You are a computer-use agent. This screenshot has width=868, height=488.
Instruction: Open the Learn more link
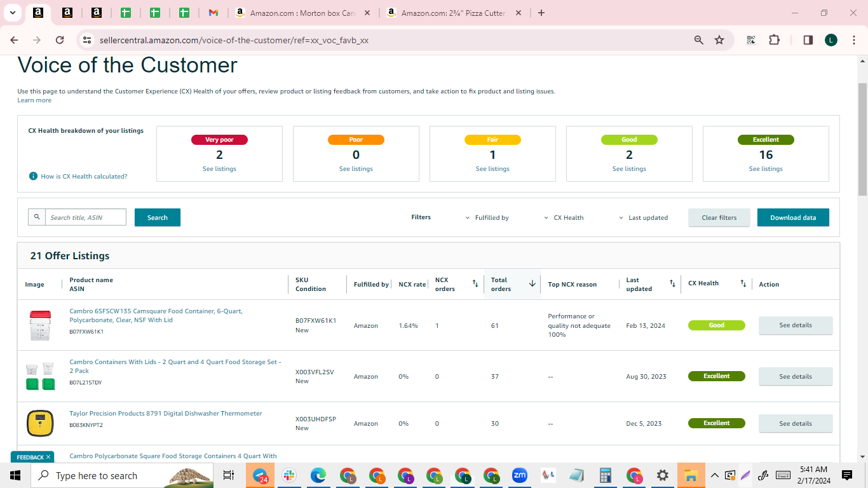click(x=34, y=100)
